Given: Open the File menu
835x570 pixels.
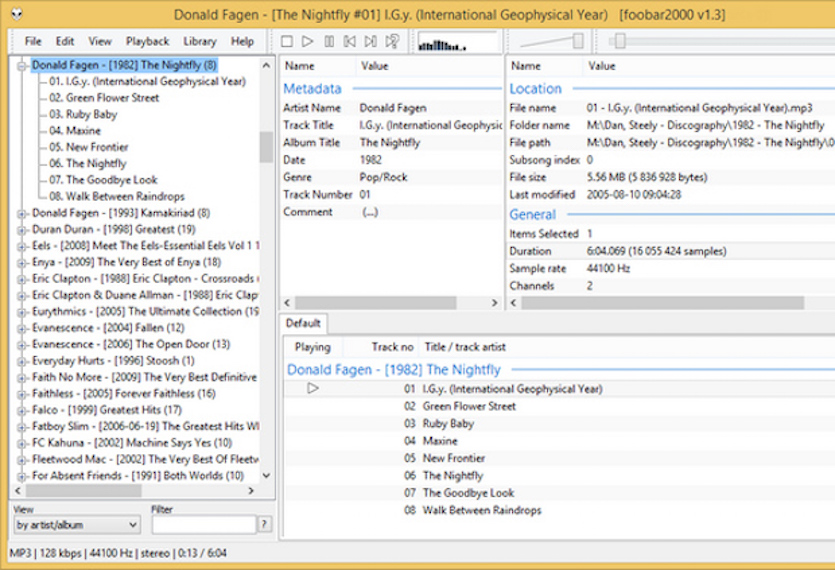Looking at the screenshot, I should [33, 41].
